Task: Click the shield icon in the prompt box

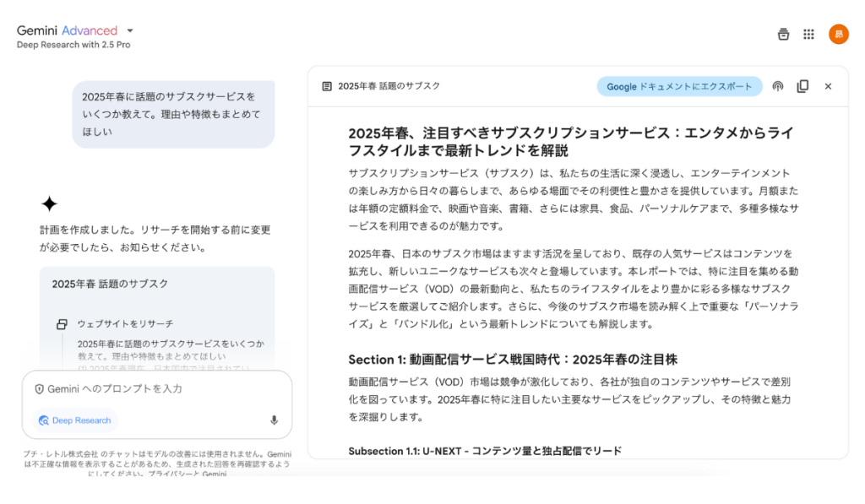Action: [39, 389]
